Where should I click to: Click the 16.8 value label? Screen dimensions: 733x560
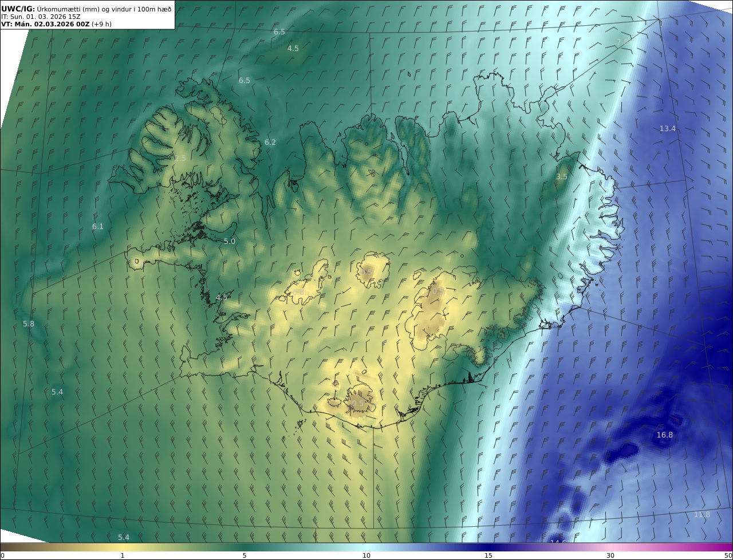click(665, 435)
